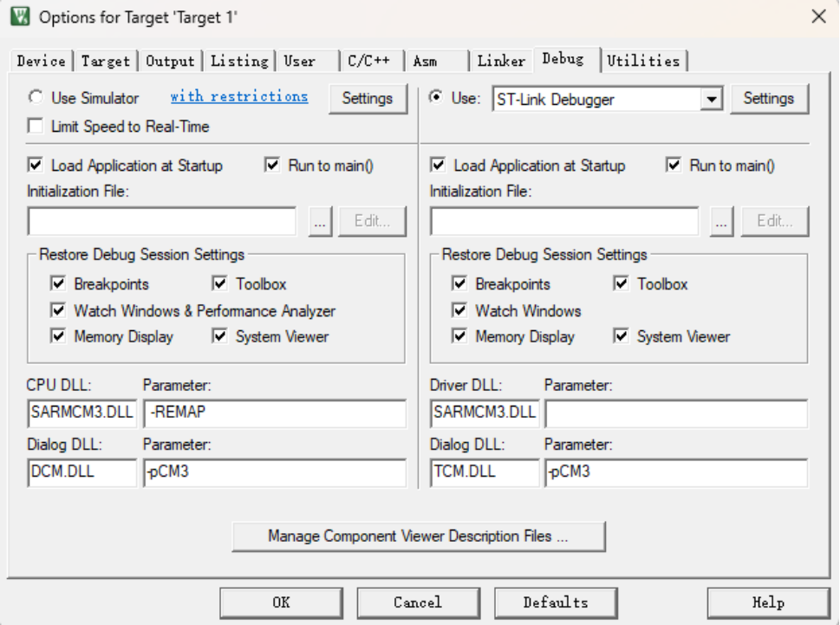This screenshot has width=840, height=625.
Task: Click the empty Driver DLL parameter field
Action: tap(676, 413)
